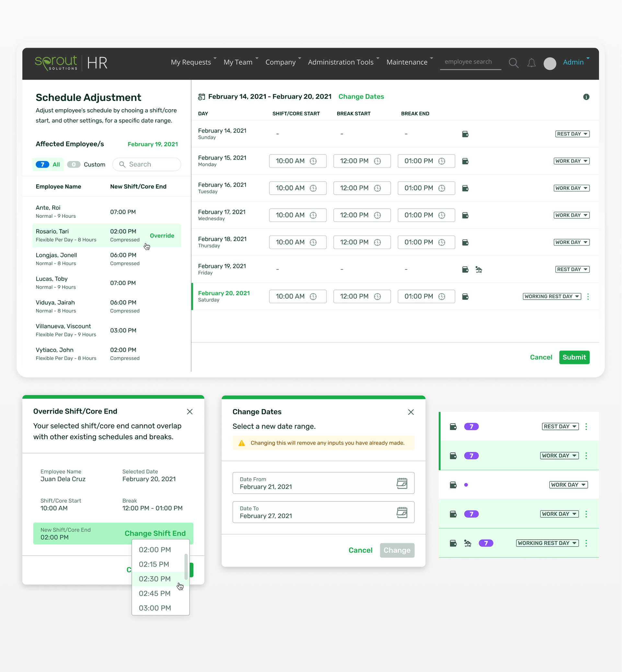Open WORK DAY dropdown for February 15
The image size is (622, 672).
pyautogui.click(x=571, y=161)
